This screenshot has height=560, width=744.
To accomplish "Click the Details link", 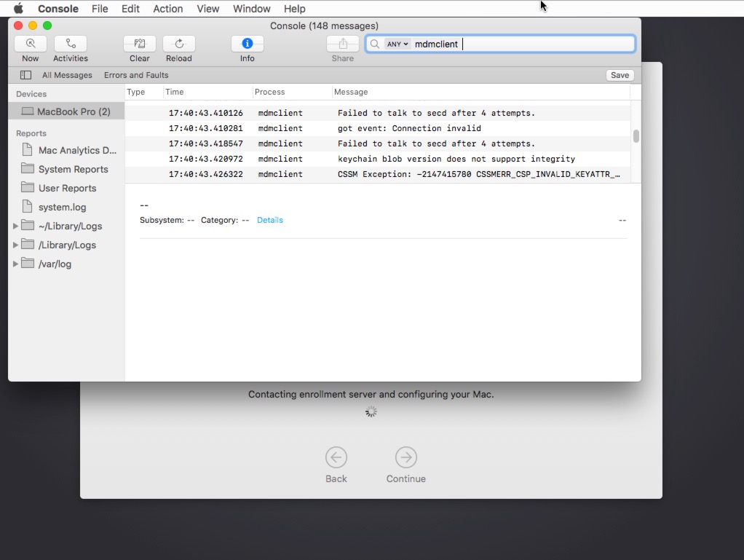I will tap(269, 220).
